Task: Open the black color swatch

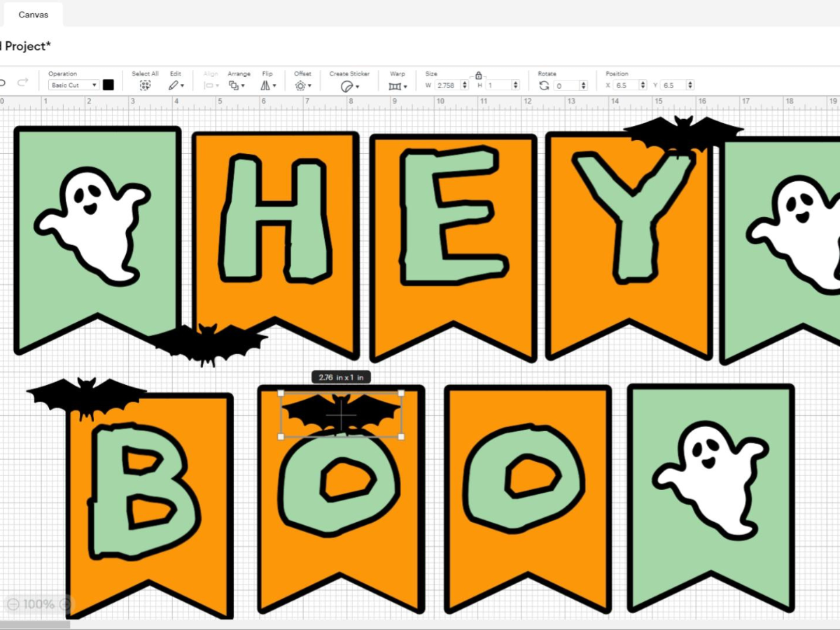Action: [x=108, y=84]
